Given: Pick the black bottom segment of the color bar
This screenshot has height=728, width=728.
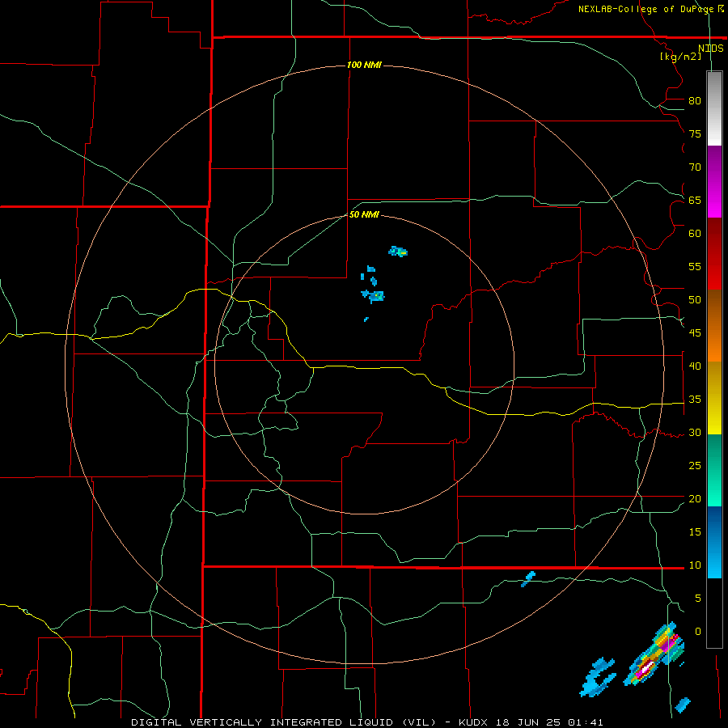Looking at the screenshot, I should click(x=714, y=613).
